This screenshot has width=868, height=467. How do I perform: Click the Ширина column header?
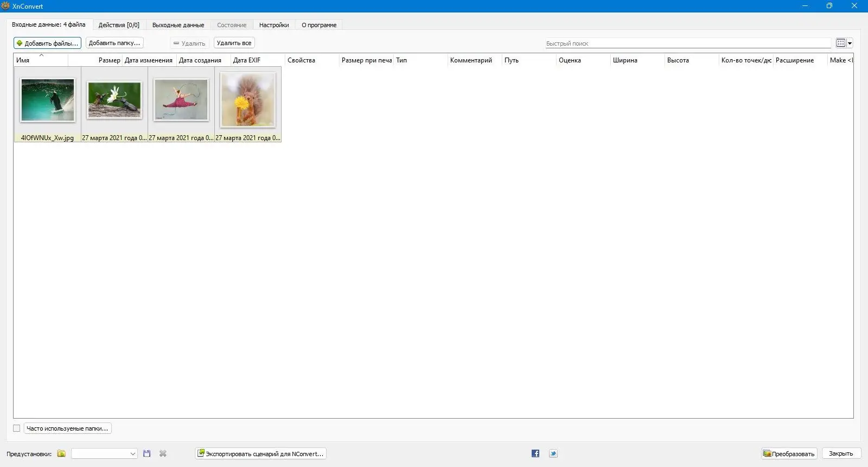pyautogui.click(x=638, y=60)
